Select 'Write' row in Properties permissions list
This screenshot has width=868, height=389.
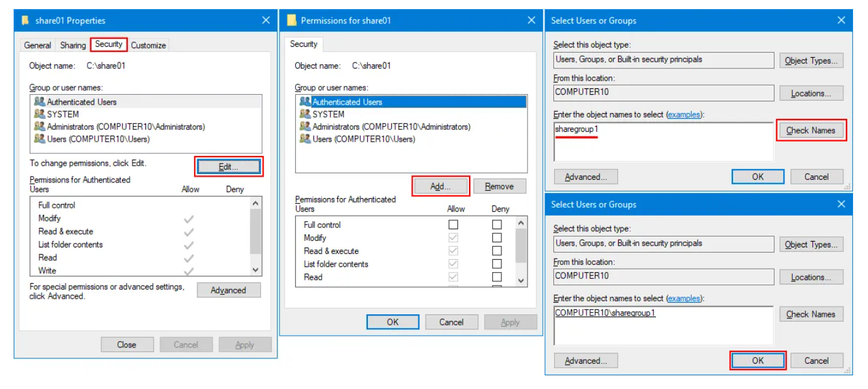click(x=140, y=271)
